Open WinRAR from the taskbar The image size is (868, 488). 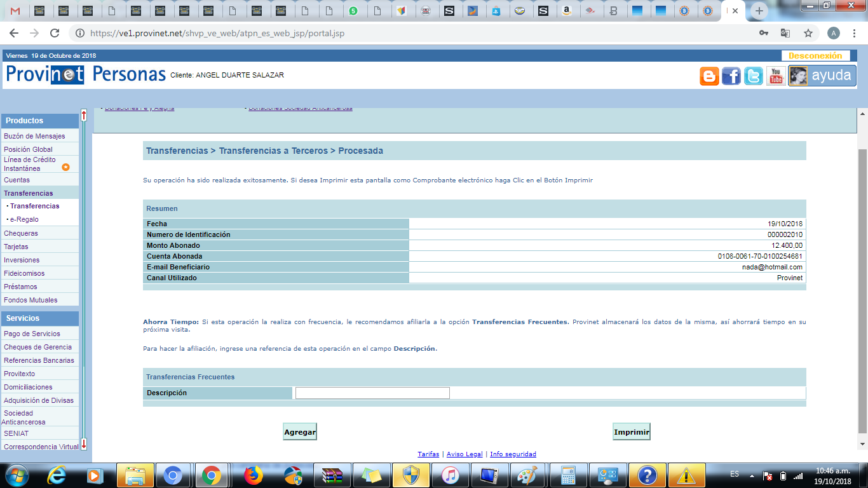pos(332,475)
